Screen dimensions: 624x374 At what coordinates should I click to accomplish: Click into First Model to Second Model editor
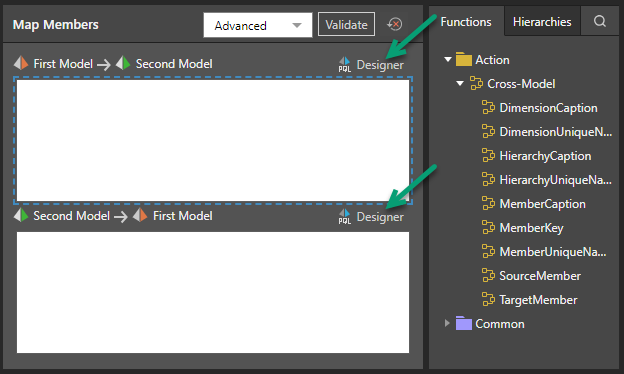point(213,140)
